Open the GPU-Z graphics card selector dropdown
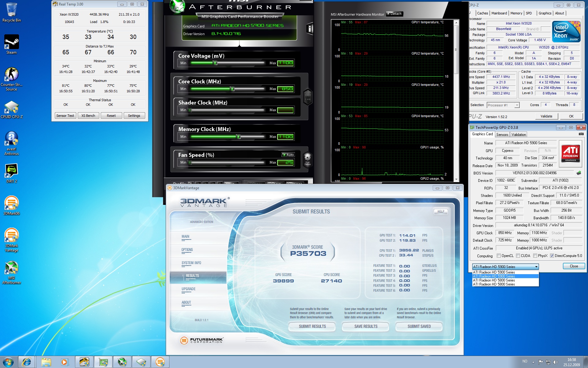The height and width of the screenshot is (368, 588). [x=506, y=267]
